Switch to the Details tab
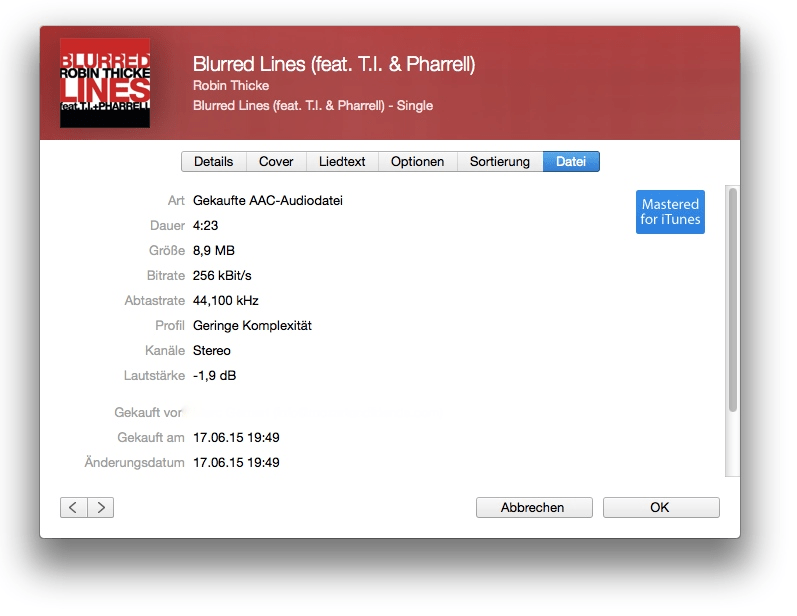 pos(213,162)
